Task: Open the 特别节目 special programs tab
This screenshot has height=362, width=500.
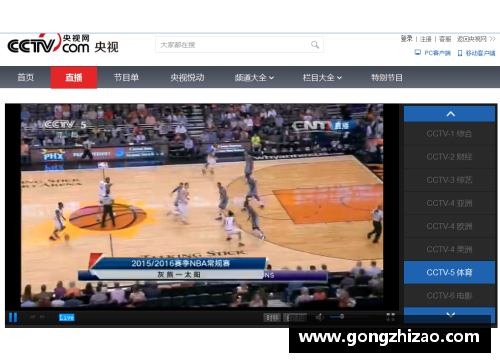Action: pos(387,78)
